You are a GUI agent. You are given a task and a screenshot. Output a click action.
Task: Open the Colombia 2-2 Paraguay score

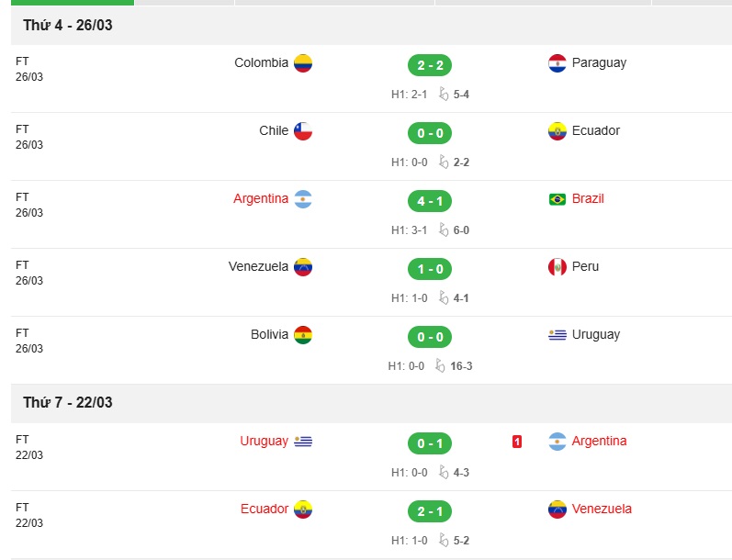click(x=430, y=65)
